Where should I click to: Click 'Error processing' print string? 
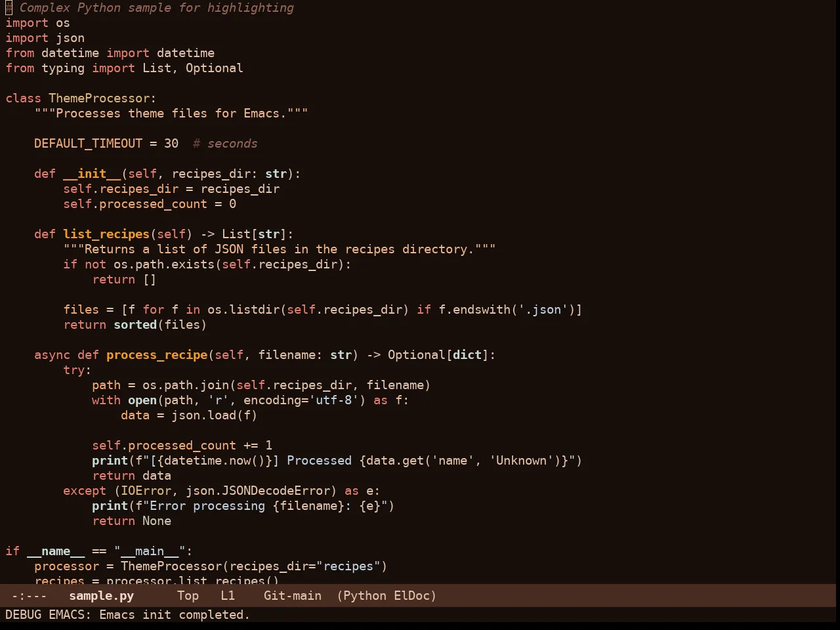(207, 506)
